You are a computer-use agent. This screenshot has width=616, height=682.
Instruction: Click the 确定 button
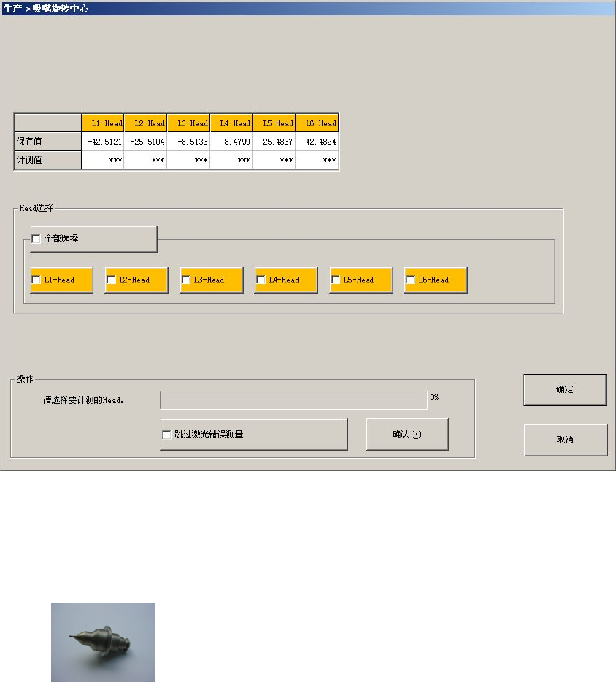[565, 389]
